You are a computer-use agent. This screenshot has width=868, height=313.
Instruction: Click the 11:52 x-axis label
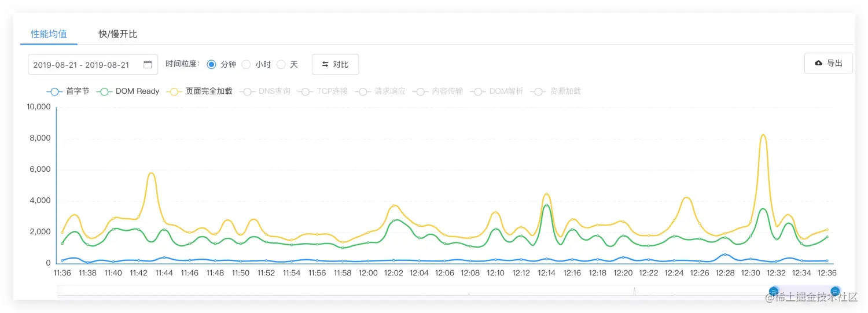coord(266,273)
